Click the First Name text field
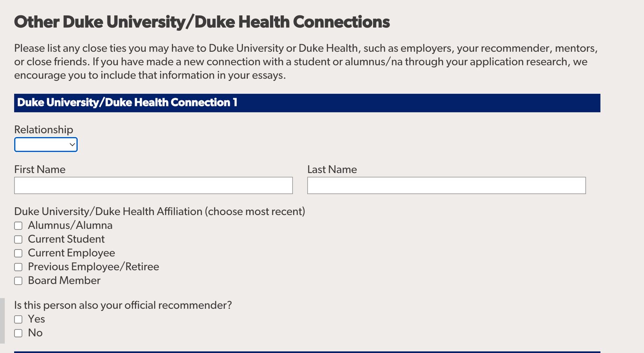Viewport: 644px width, 353px height. [153, 185]
